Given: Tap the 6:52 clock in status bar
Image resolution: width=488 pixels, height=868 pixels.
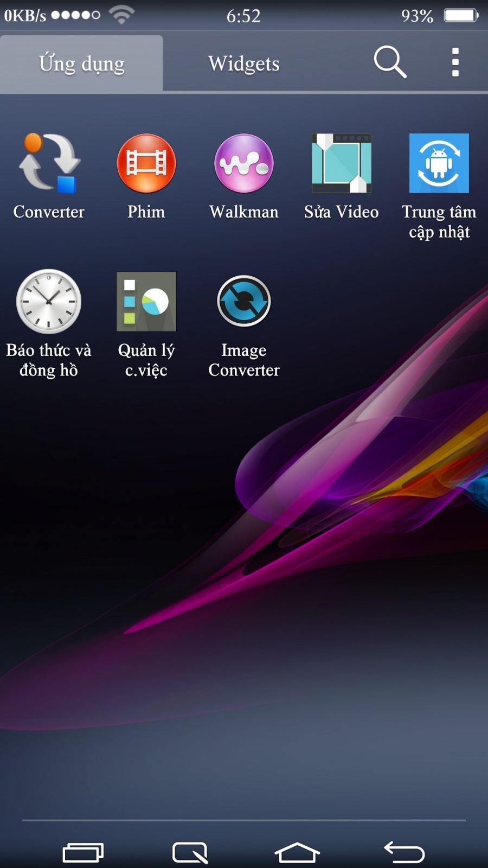Looking at the screenshot, I should [243, 16].
